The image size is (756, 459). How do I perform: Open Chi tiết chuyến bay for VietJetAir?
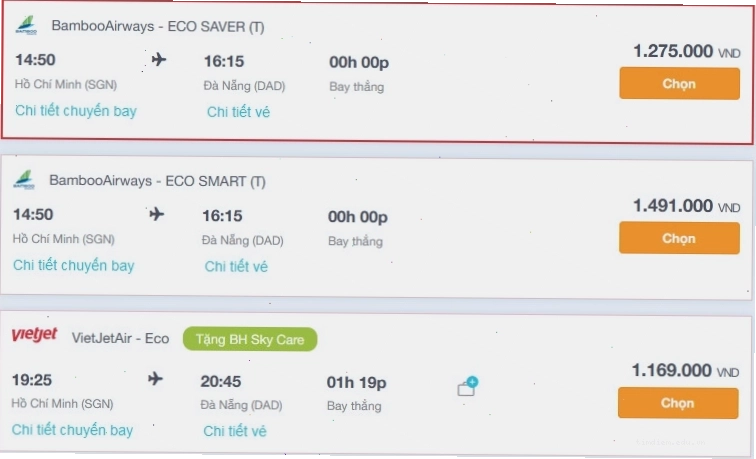(x=72, y=430)
